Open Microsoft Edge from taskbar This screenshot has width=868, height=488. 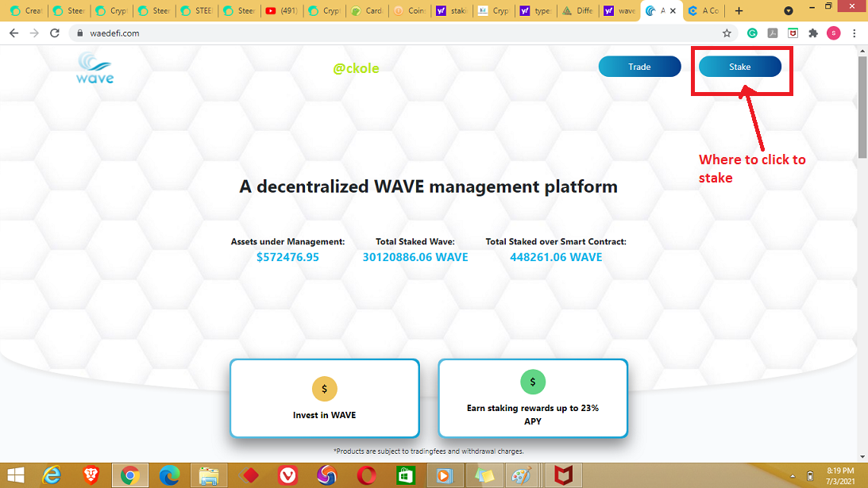(169, 475)
